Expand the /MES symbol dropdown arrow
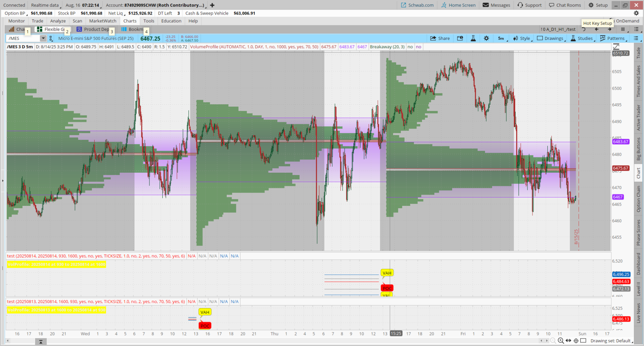644x346 pixels. pyautogui.click(x=43, y=38)
